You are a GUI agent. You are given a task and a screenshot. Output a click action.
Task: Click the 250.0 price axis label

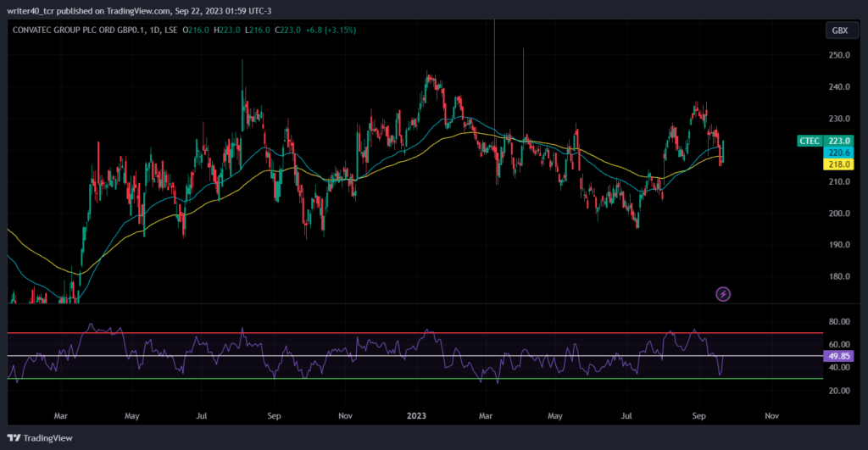tap(839, 55)
